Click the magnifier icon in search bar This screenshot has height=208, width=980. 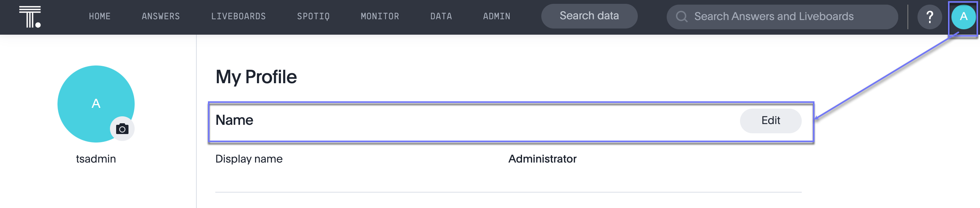click(x=682, y=17)
